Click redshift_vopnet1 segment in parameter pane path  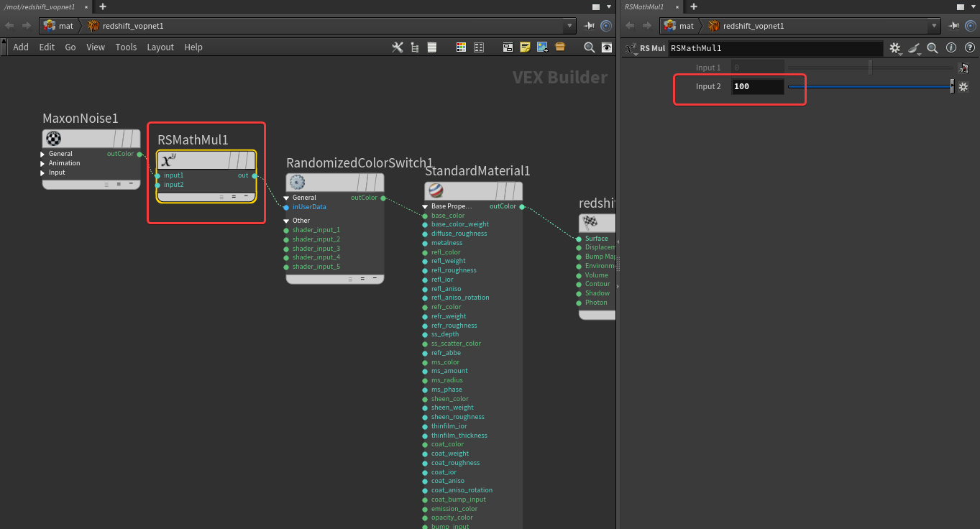pyautogui.click(x=746, y=26)
